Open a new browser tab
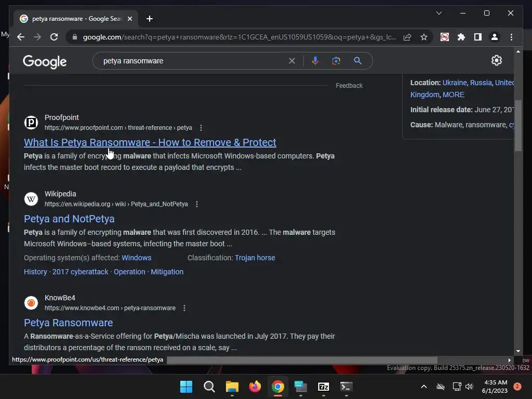Viewport: 532px width, 399px height. point(150,19)
